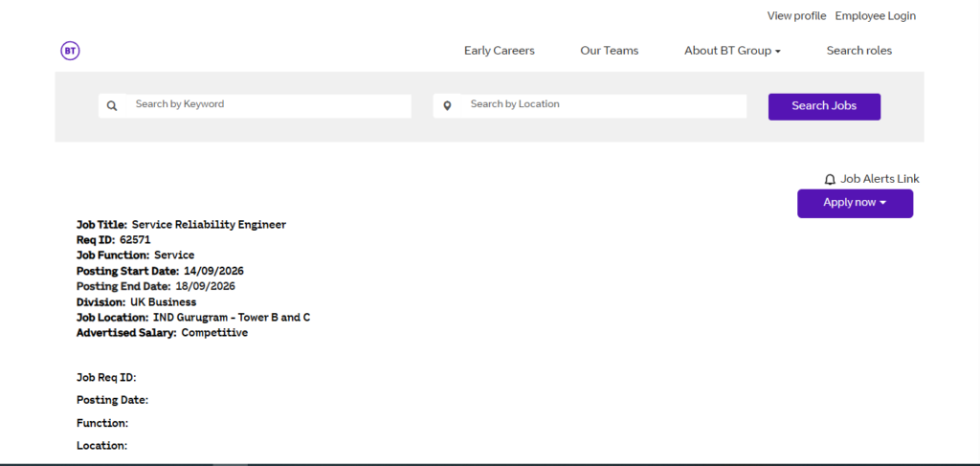Open the Job Alerts Link
Viewport: 980px width, 466px height.
point(880,179)
